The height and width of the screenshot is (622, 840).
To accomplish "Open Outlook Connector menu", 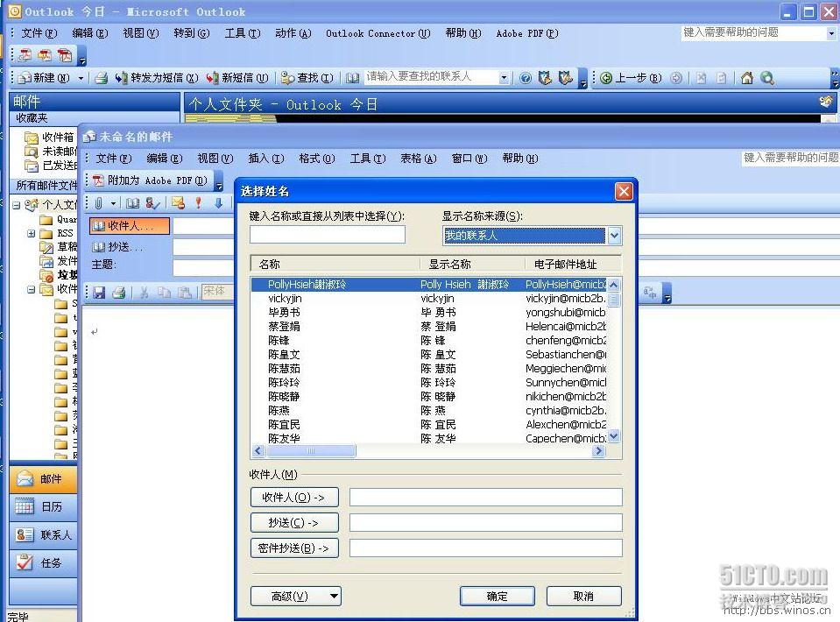I will (378, 33).
